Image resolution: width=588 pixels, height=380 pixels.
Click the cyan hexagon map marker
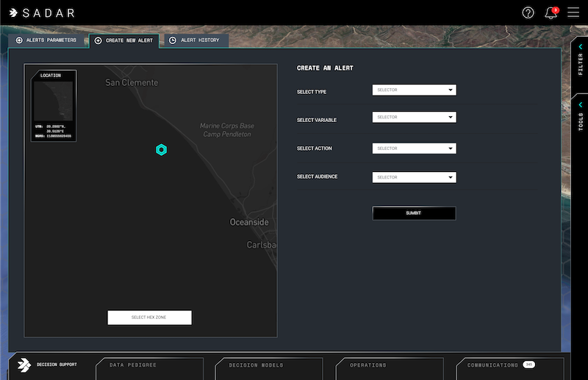click(x=162, y=150)
